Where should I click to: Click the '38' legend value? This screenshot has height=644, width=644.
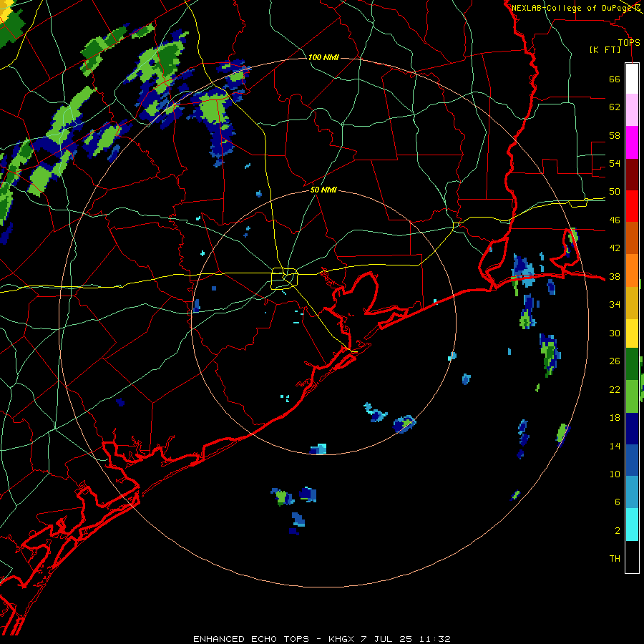615,276
